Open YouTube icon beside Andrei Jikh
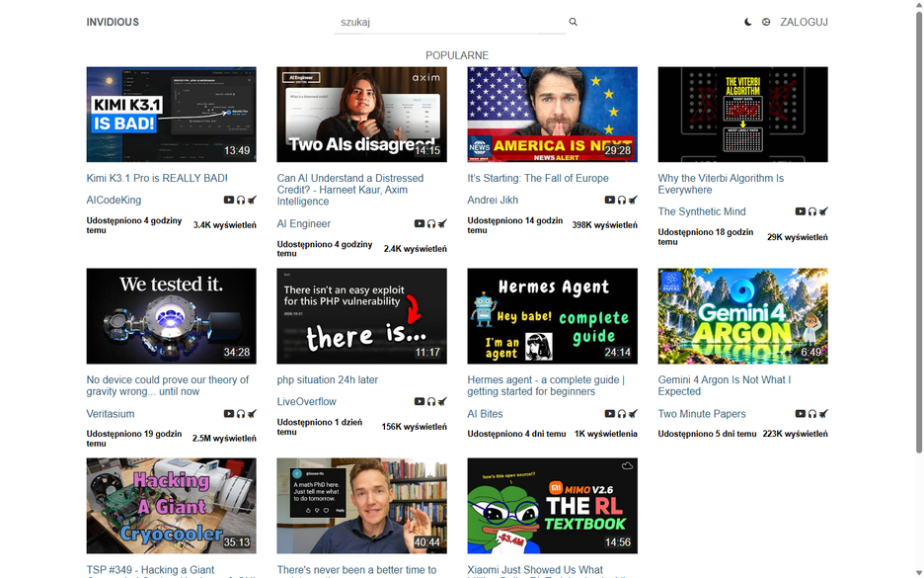Screen dimensions: 924x578 tap(610, 200)
